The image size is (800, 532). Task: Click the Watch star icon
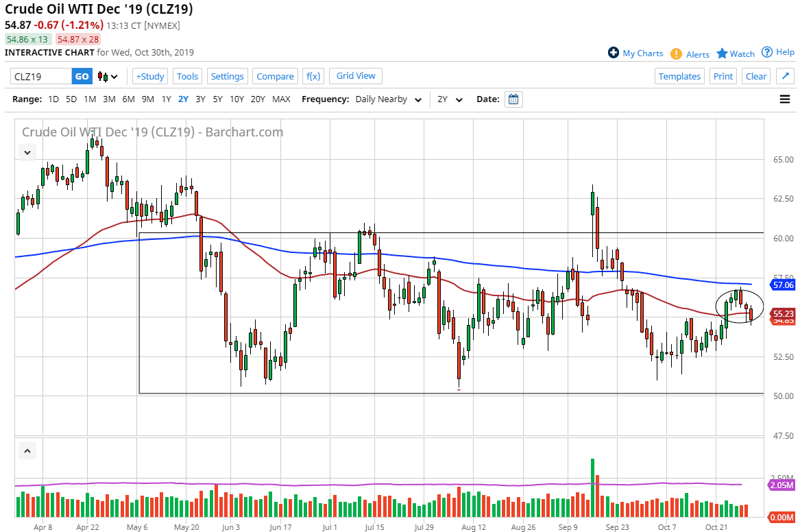coord(722,53)
